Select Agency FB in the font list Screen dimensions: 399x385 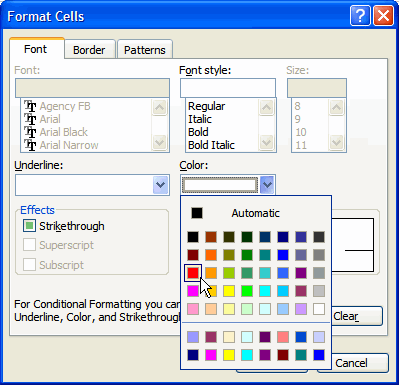pyautogui.click(x=65, y=106)
